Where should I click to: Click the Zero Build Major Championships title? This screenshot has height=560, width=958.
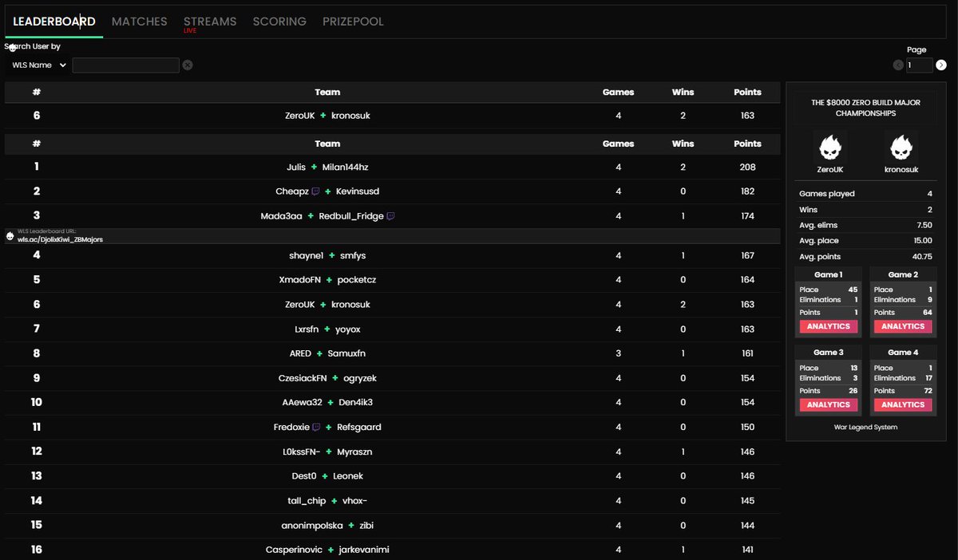[x=865, y=108]
